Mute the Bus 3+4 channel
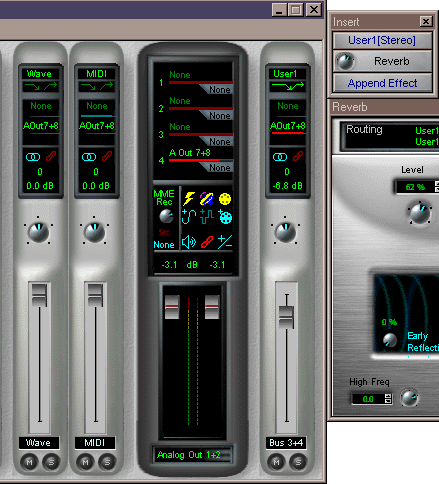Image resolution: width=439 pixels, height=484 pixels. pos(276,462)
